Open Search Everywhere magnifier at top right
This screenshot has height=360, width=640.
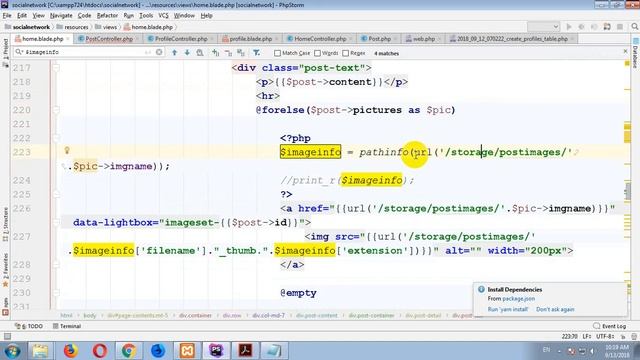(x=634, y=27)
